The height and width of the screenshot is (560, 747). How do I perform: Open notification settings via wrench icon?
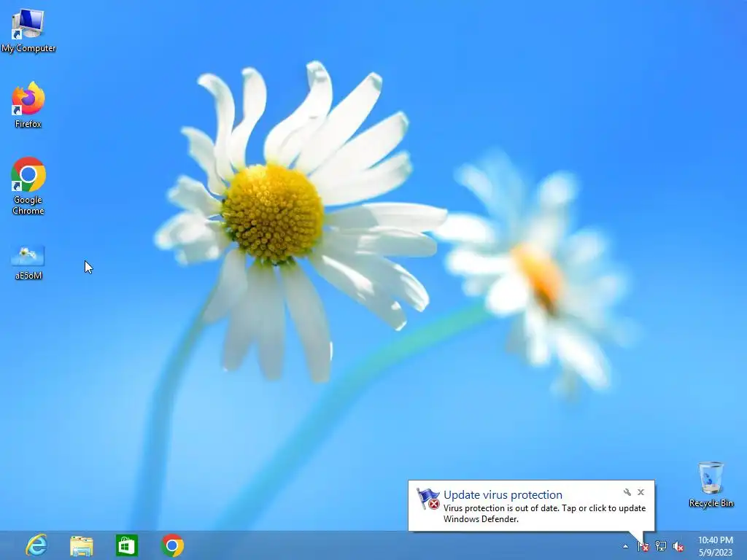[627, 492]
